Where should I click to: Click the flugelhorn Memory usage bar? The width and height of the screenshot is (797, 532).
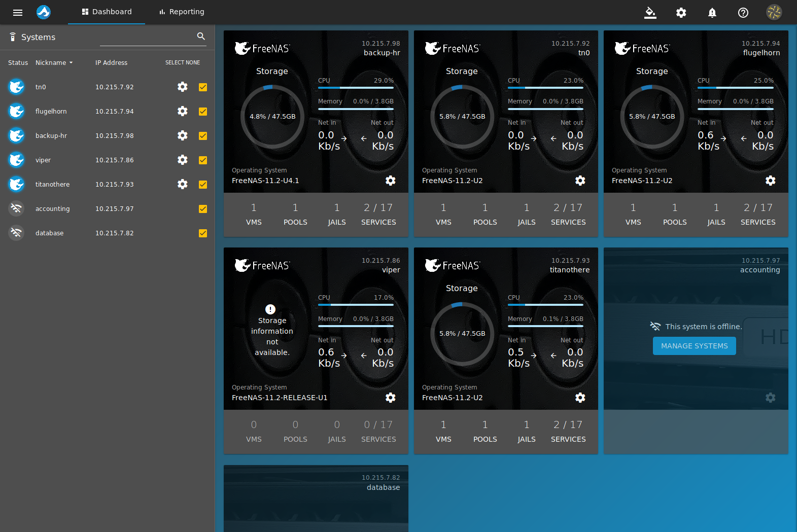tap(736, 109)
